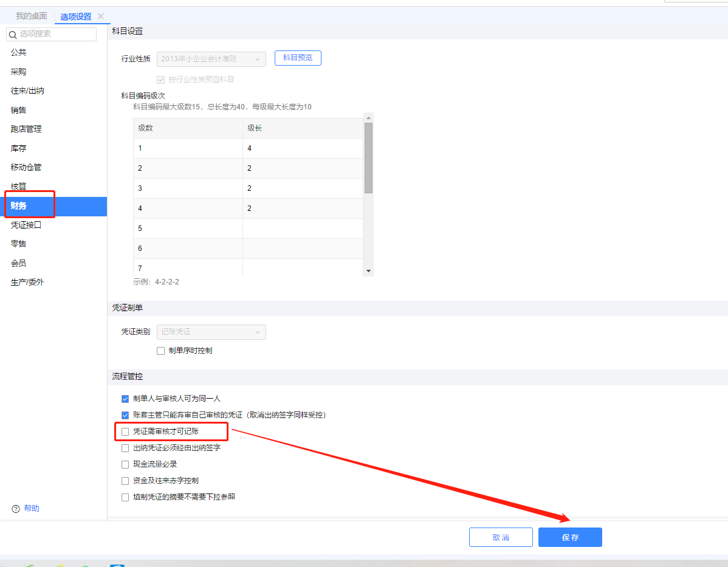
Task: Click scrollbar down arrow in level table
Action: point(368,270)
